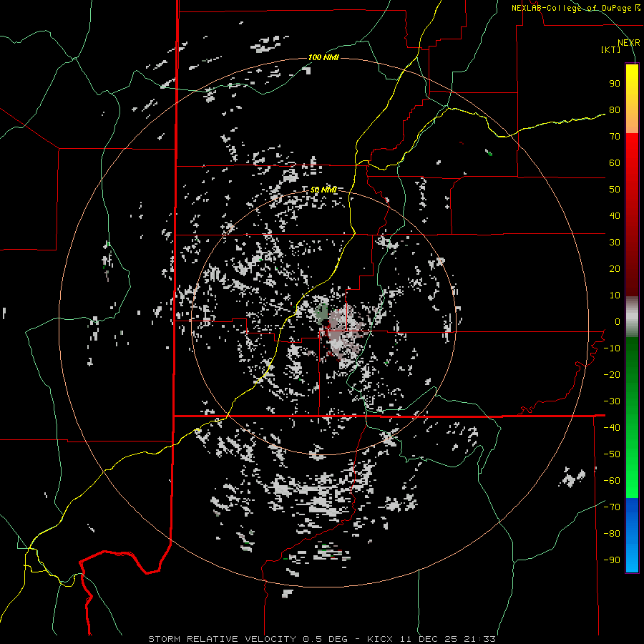Click the 40 value on the velocity scale
This screenshot has width=644, height=644.
(615, 216)
